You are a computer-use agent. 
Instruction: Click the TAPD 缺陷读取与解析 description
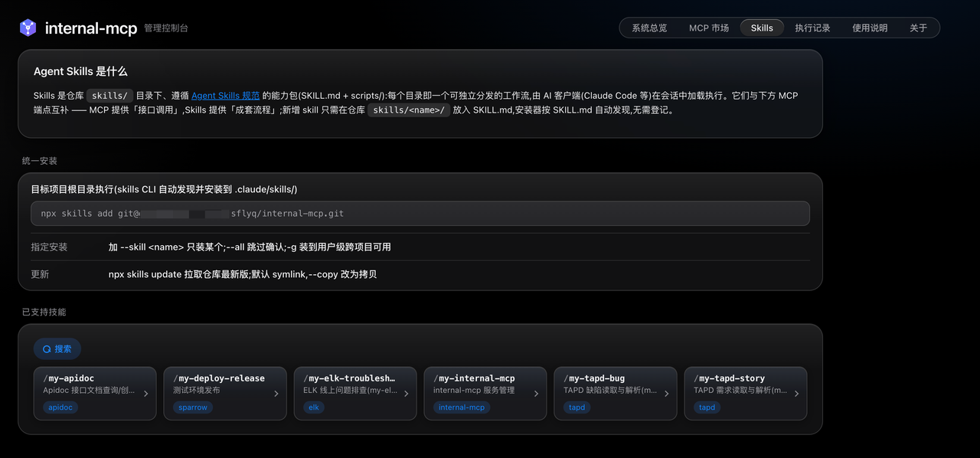click(611, 391)
